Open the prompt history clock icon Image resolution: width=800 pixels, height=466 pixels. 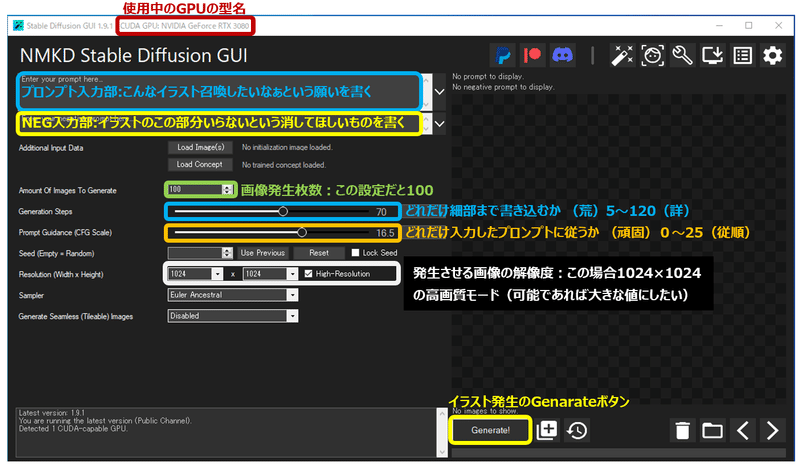[577, 430]
